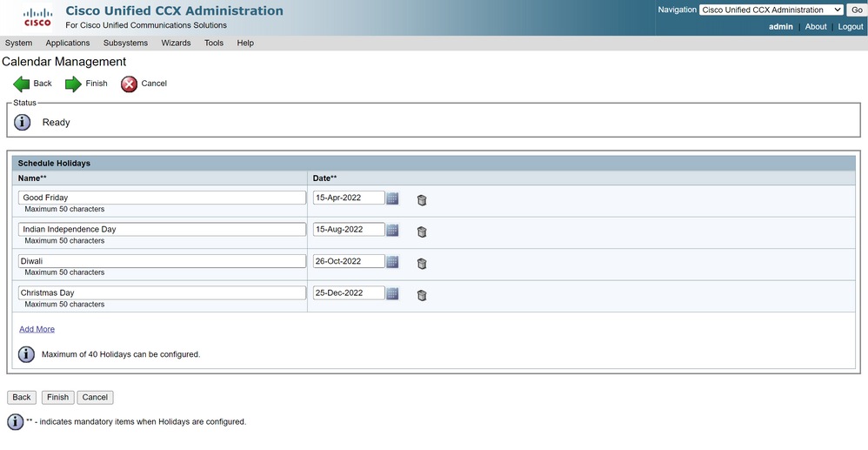Click the top Cancel text link
Screen dimensions: 868x450
pyautogui.click(x=154, y=84)
